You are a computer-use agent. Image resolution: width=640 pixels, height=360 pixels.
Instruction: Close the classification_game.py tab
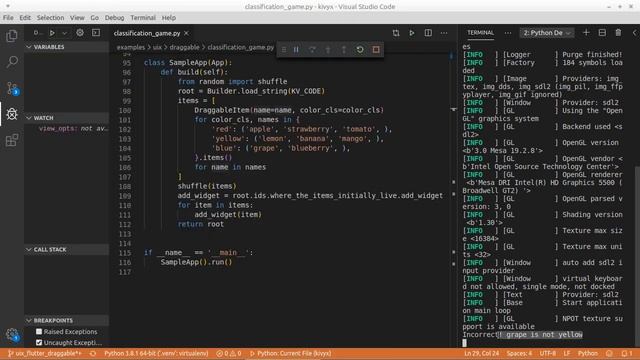187,33
